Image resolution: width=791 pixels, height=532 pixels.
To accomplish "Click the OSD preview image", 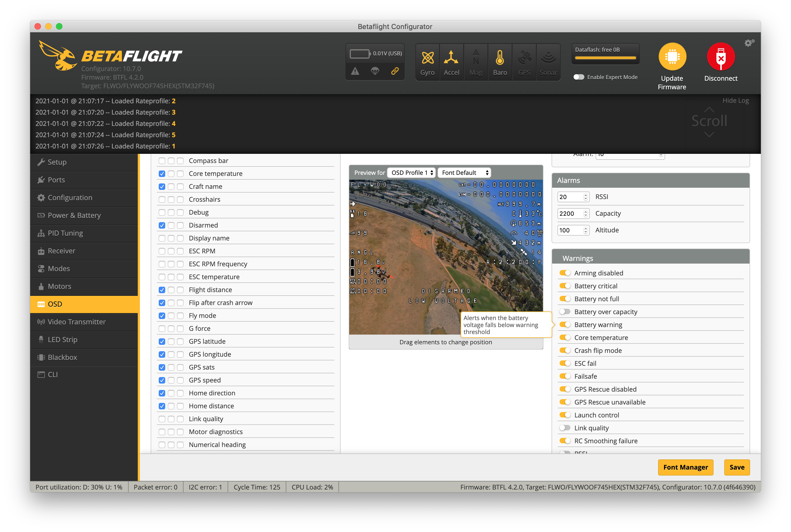I will tap(446, 257).
